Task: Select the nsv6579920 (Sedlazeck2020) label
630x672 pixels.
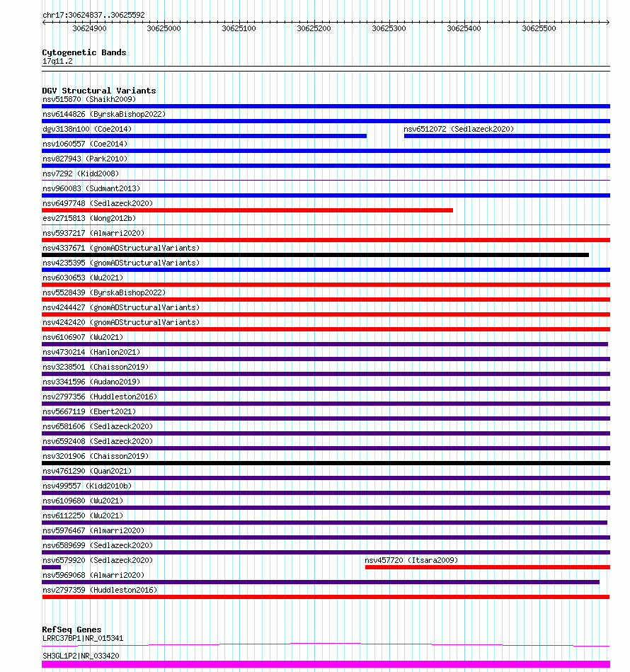Action: tap(98, 560)
